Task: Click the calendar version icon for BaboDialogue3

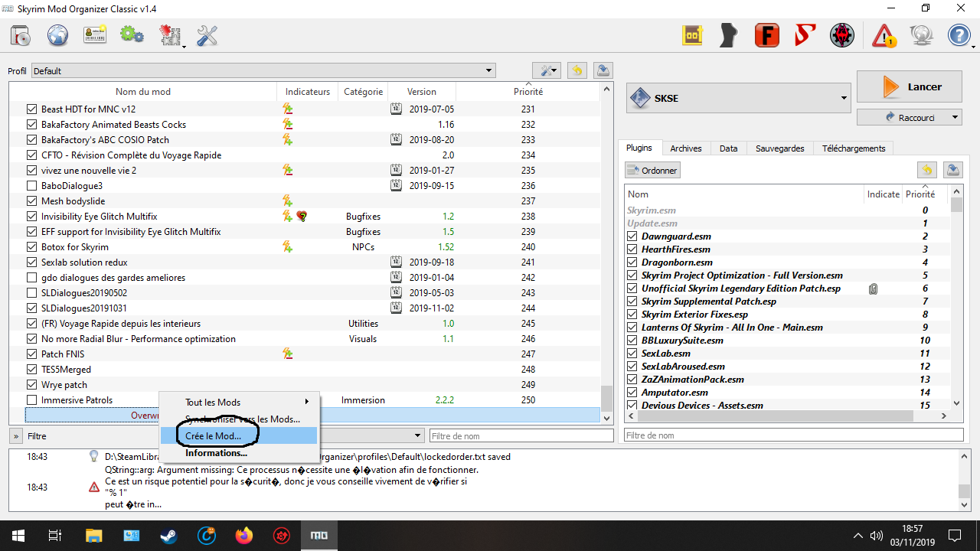Action: [396, 185]
